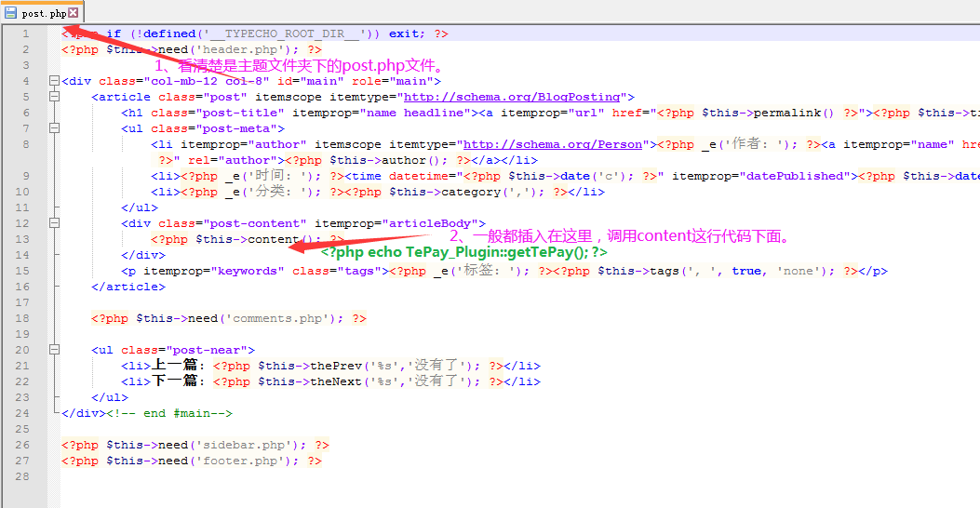Click the 'comments.php' string on line 18
Screen dimensions: 980x508
click(269, 318)
